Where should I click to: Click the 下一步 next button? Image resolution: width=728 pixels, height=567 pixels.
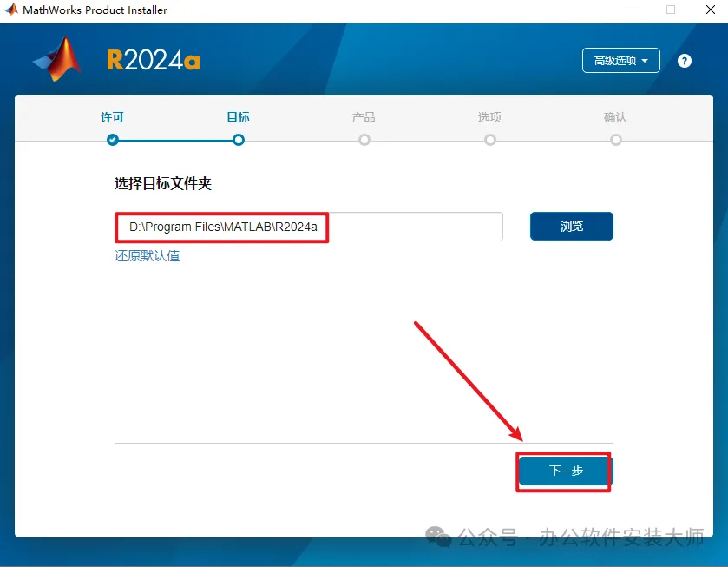coord(566,471)
